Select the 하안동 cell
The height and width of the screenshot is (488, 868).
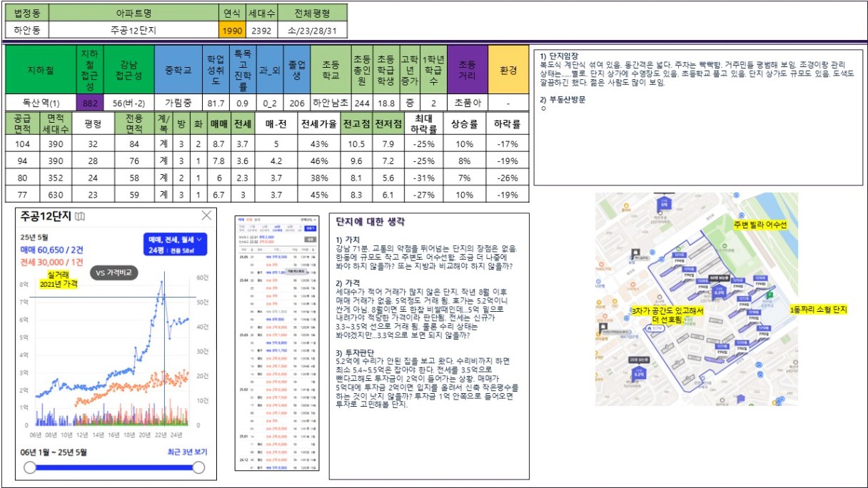[x=26, y=31]
